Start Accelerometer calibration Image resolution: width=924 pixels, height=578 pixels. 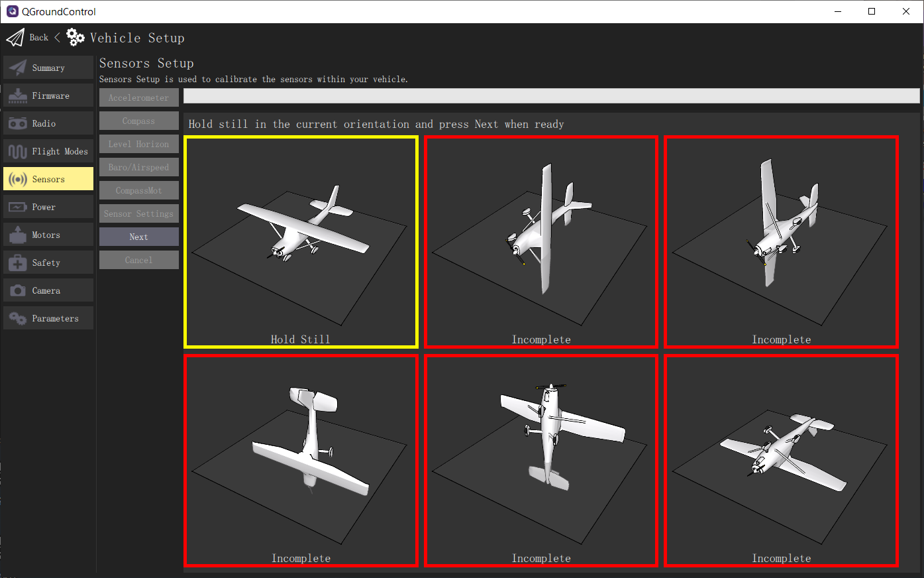coord(138,97)
